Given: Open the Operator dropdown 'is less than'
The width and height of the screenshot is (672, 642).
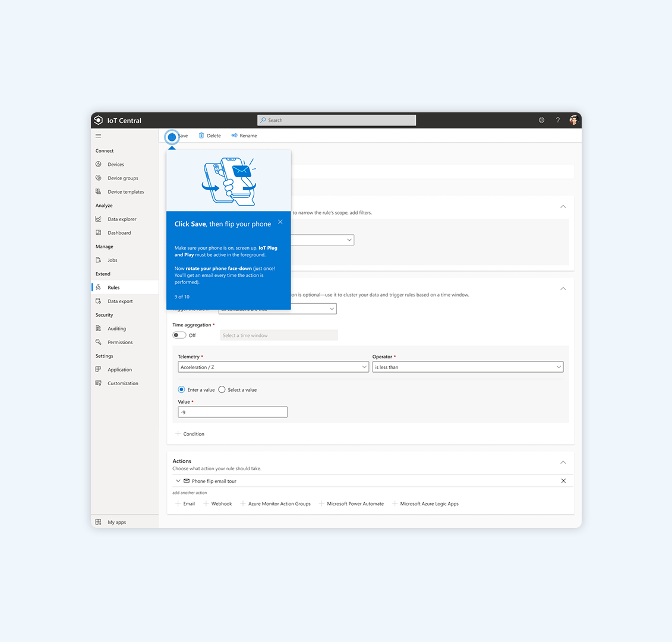Looking at the screenshot, I should click(468, 367).
